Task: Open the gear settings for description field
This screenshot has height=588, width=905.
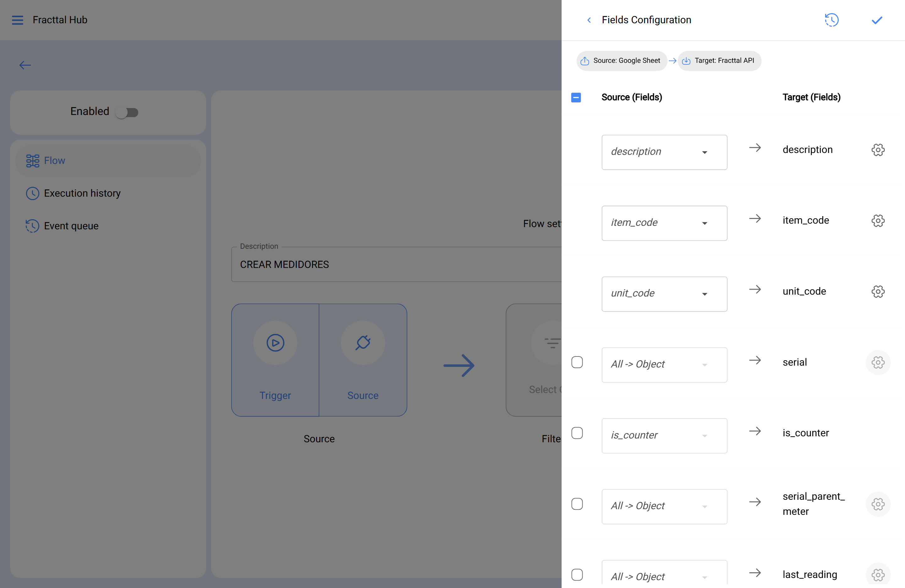Action: [878, 150]
